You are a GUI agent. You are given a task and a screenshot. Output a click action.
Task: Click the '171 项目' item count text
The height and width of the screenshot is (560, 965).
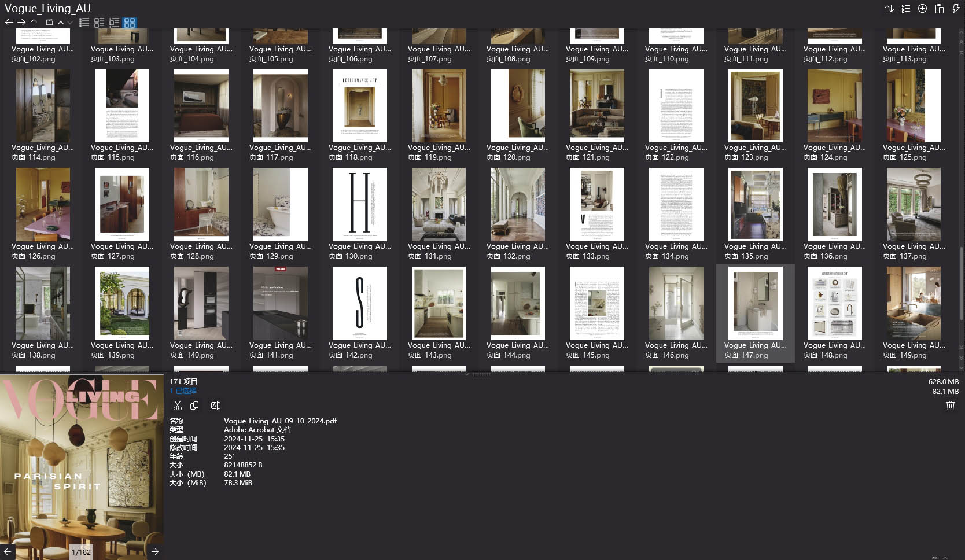tap(183, 382)
